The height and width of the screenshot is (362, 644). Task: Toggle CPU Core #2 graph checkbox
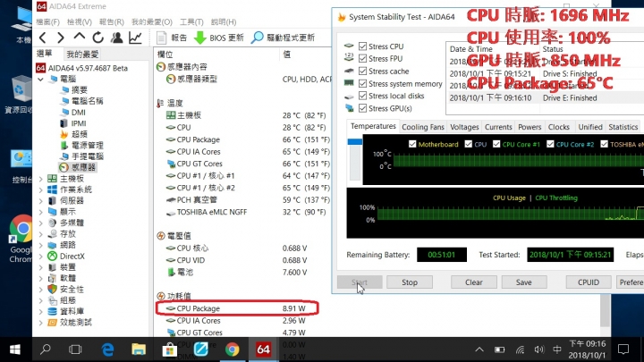click(550, 144)
